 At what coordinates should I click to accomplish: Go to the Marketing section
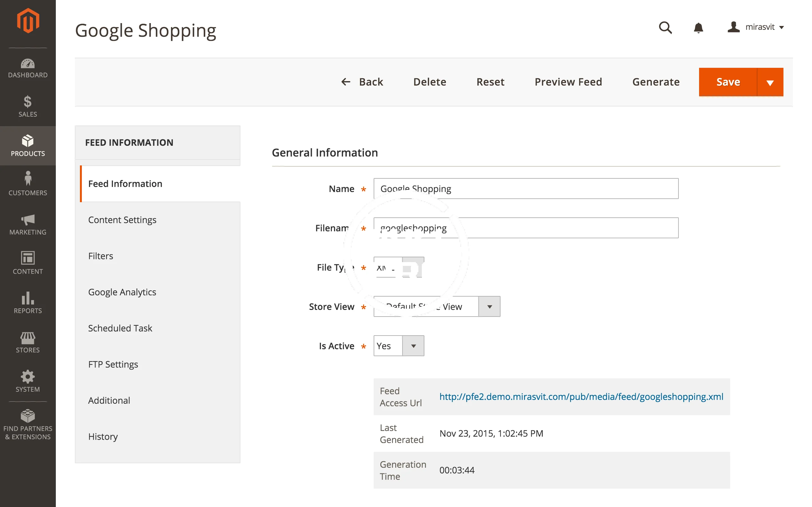click(x=28, y=224)
